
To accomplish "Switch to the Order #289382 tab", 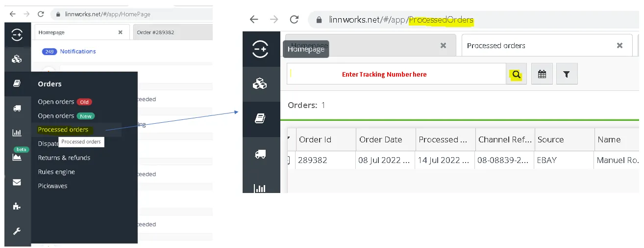I will click(173, 32).
